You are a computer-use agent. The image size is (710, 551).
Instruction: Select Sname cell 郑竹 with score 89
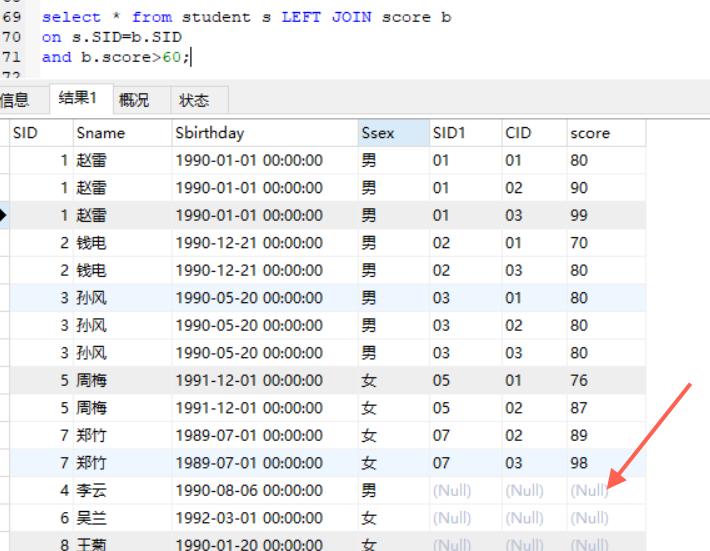[122, 436]
